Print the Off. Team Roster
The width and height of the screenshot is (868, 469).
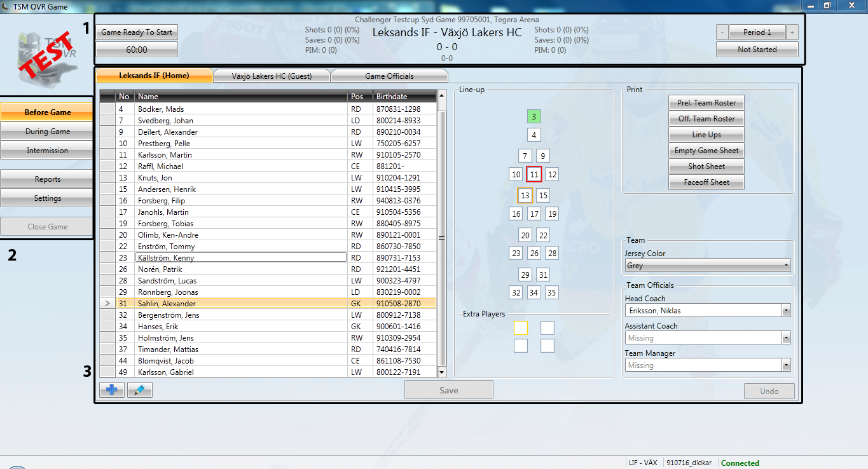click(706, 119)
